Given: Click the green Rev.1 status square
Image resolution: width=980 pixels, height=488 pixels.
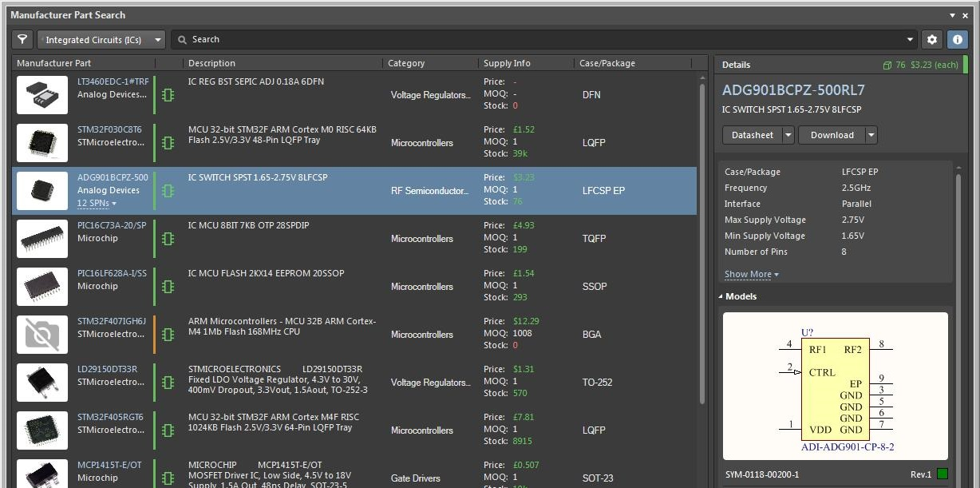Looking at the screenshot, I should click(942, 474).
